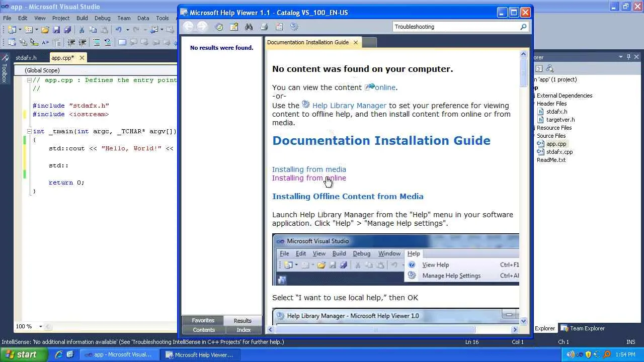644x362 pixels.
Task: Open the Debug menu in Visual Studio
Action: (102, 18)
